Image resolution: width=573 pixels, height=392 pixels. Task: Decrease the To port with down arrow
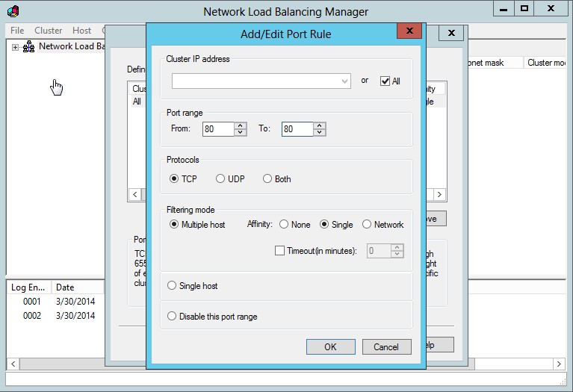320,133
